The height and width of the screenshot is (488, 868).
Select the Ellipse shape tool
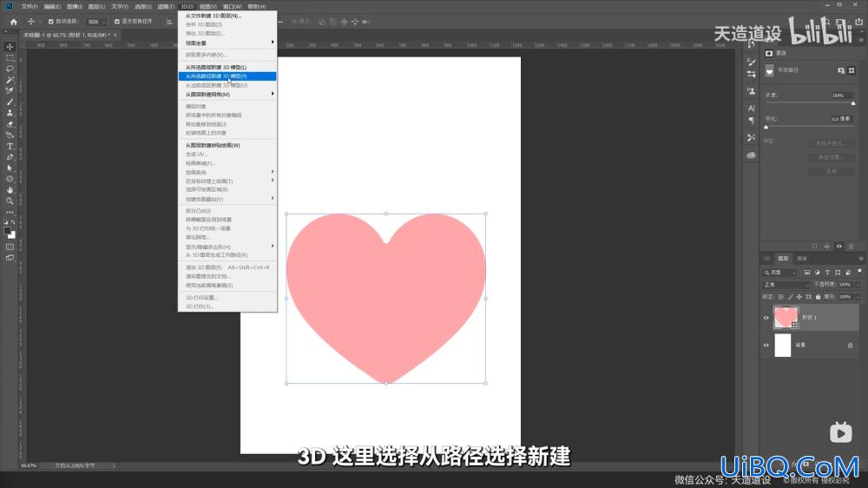click(10, 179)
